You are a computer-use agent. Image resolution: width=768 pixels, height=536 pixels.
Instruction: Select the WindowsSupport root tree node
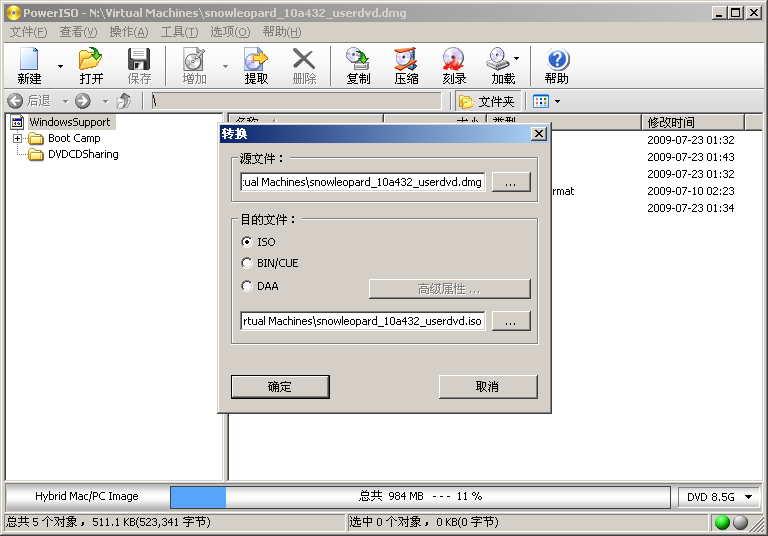click(70, 122)
